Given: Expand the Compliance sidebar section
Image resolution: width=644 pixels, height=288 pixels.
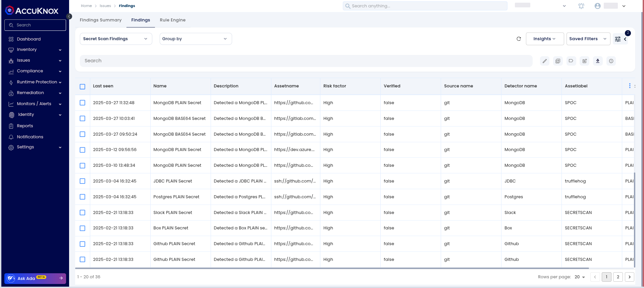Looking at the screenshot, I should [35, 71].
